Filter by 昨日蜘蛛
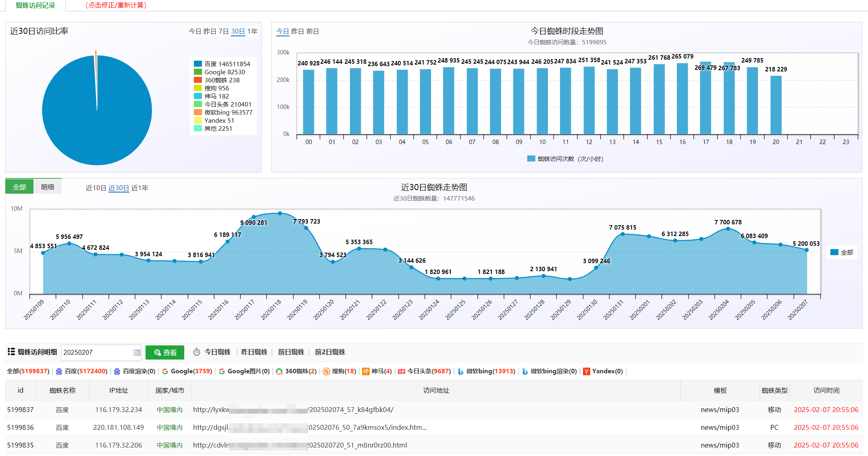The image size is (868, 456). click(254, 352)
